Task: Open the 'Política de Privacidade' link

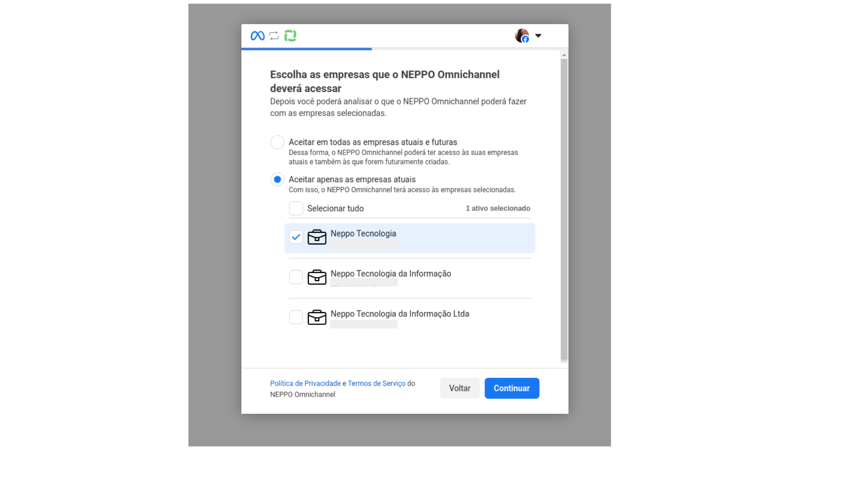Action: [305, 384]
